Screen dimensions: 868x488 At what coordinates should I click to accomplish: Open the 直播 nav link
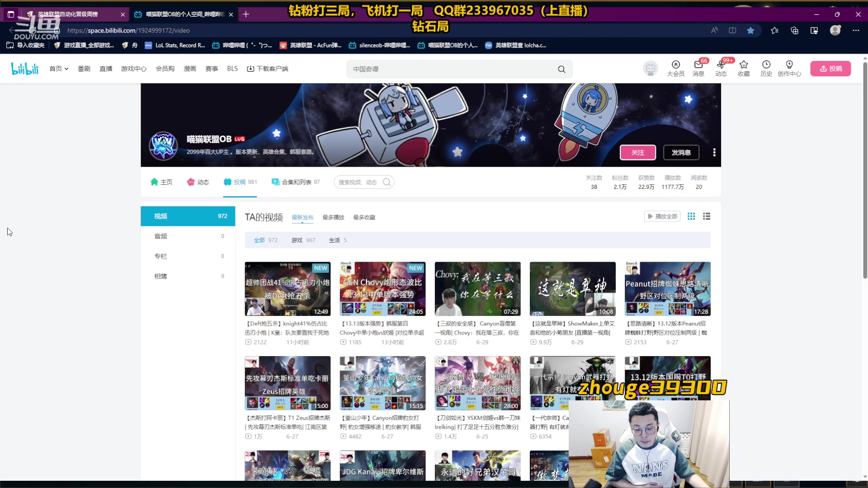click(x=106, y=69)
